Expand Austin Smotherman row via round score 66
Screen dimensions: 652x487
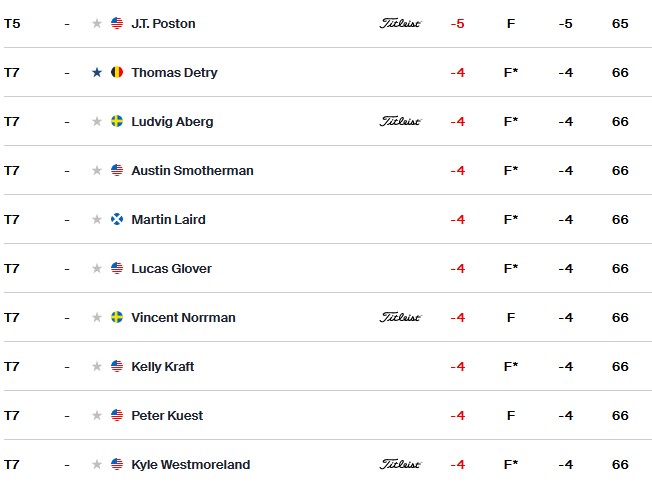click(x=620, y=171)
